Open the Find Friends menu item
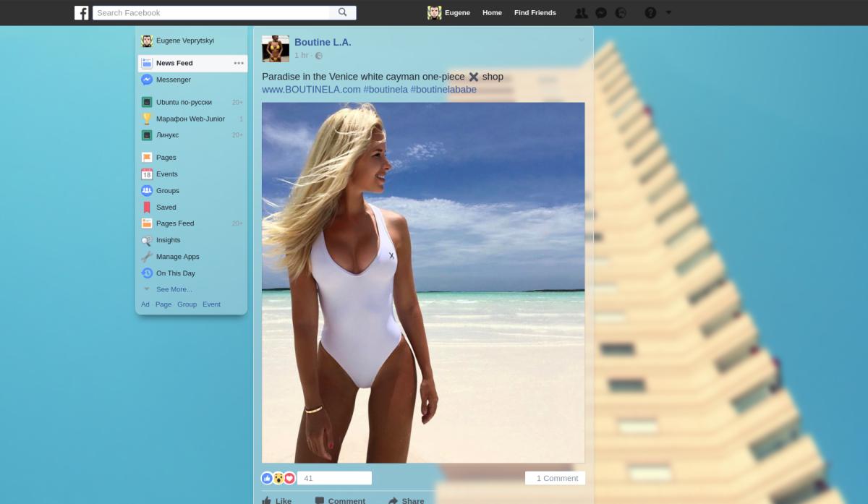Viewport: 868px width, 504px height. coord(535,12)
